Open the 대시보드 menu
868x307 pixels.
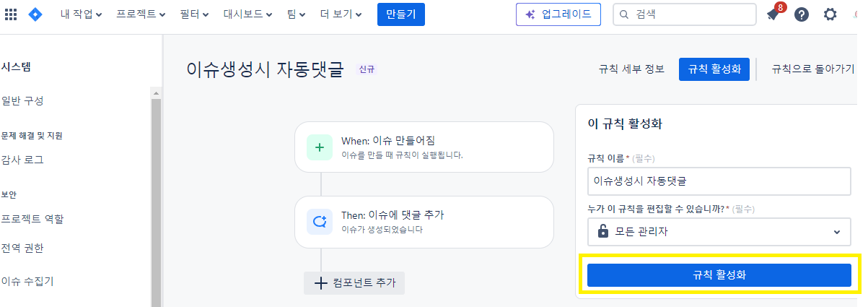tap(247, 14)
